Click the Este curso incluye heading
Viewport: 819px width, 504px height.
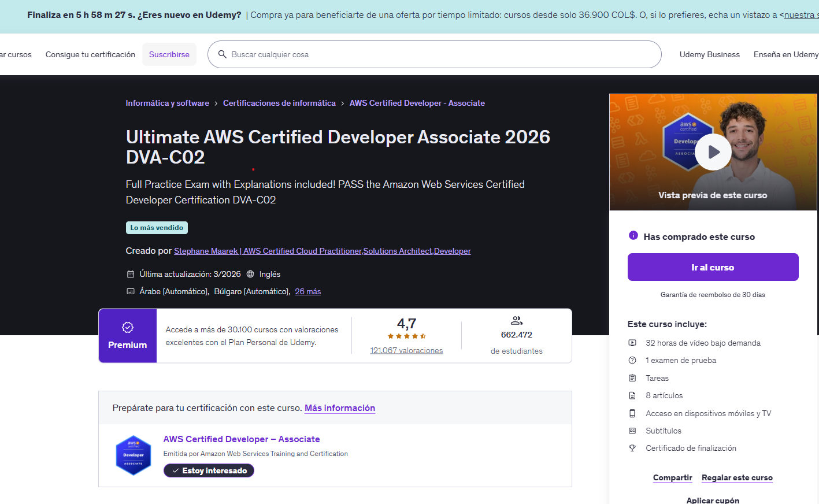pyautogui.click(x=667, y=324)
